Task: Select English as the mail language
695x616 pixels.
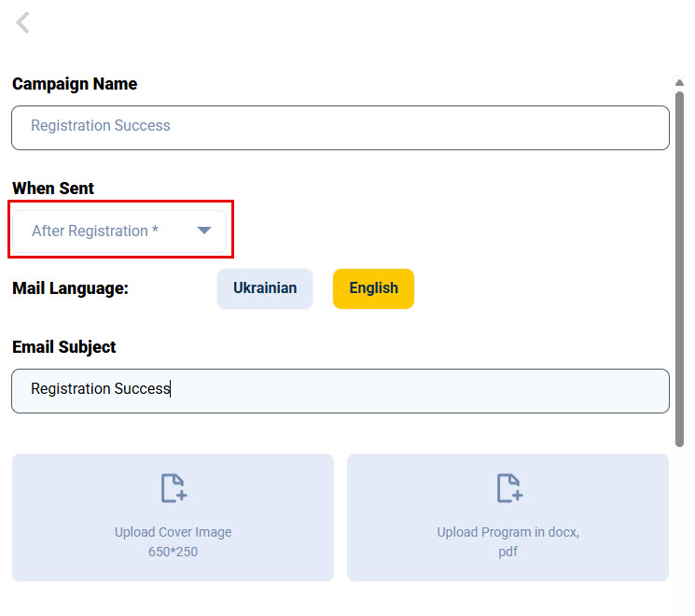Action: 373,288
